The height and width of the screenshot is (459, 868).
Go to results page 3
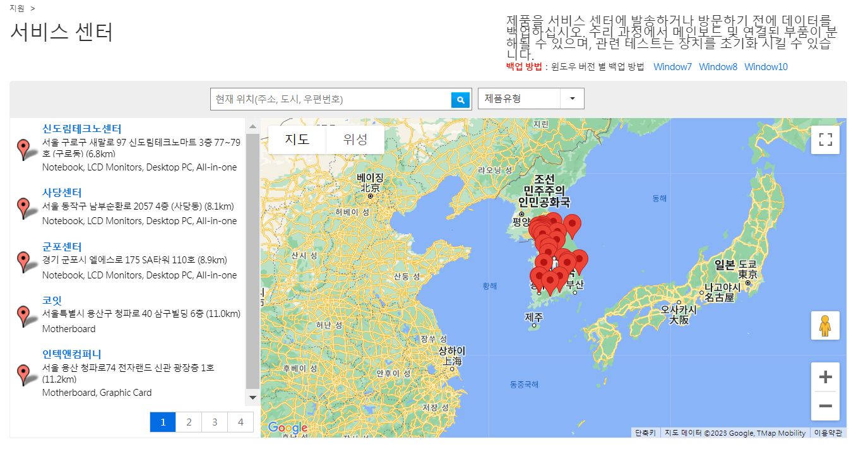[215, 422]
